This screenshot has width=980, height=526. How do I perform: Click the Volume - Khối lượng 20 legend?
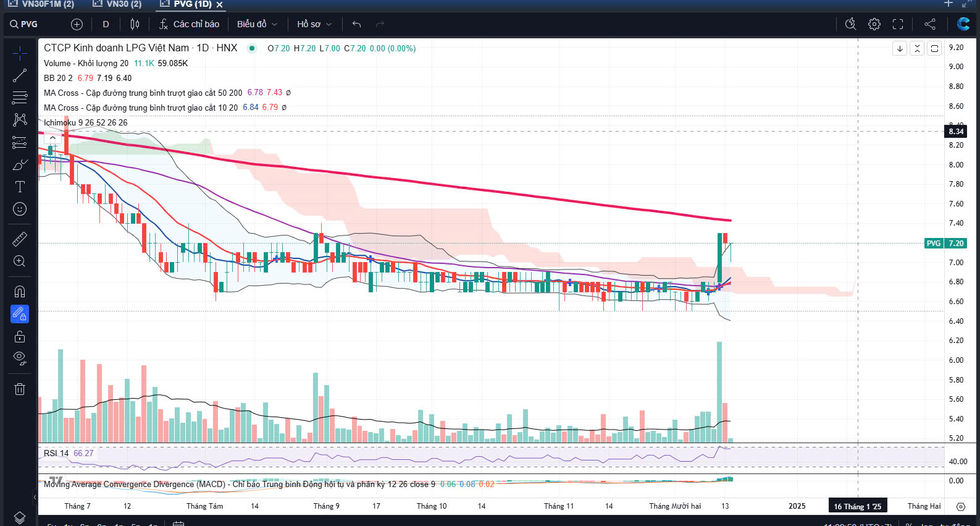[x=86, y=63]
